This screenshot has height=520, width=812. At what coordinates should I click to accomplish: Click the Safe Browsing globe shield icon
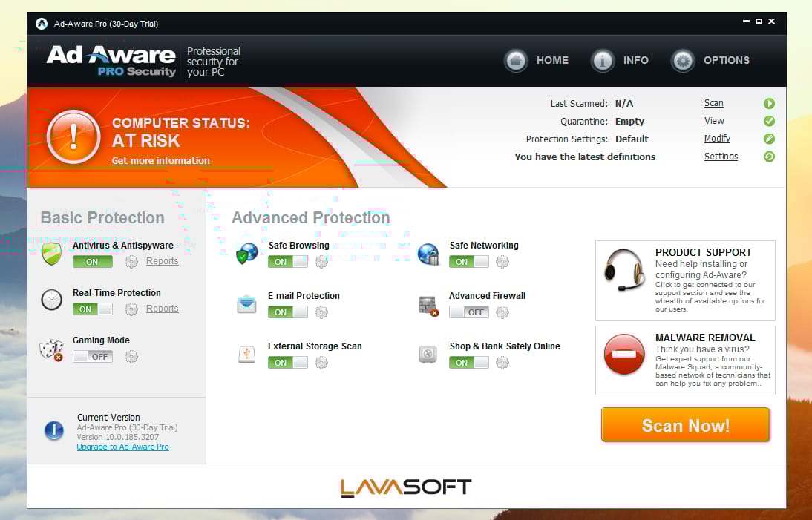click(x=246, y=253)
